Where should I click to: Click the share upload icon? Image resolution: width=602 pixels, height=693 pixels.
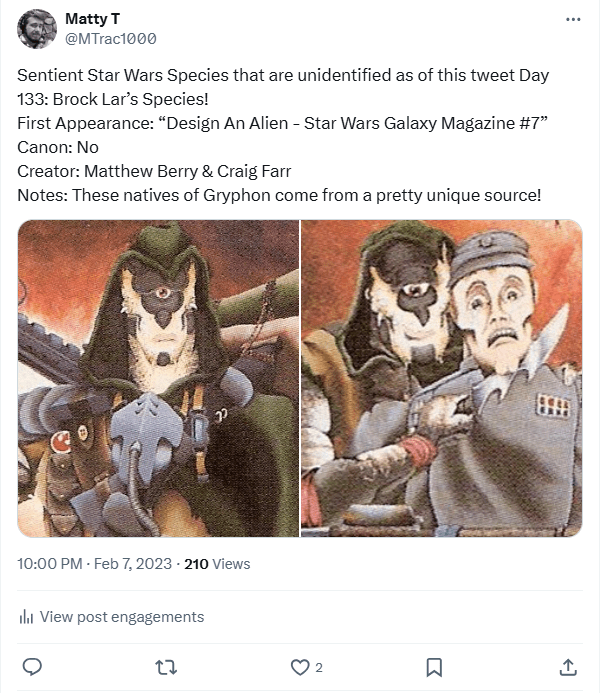coord(567,666)
